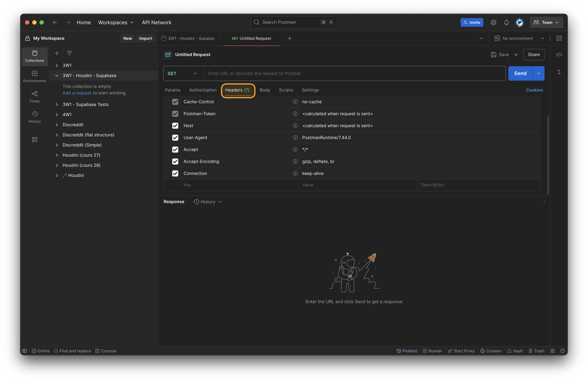Go forward with the right arrow
Image resolution: width=588 pixels, height=382 pixels.
point(68,22)
